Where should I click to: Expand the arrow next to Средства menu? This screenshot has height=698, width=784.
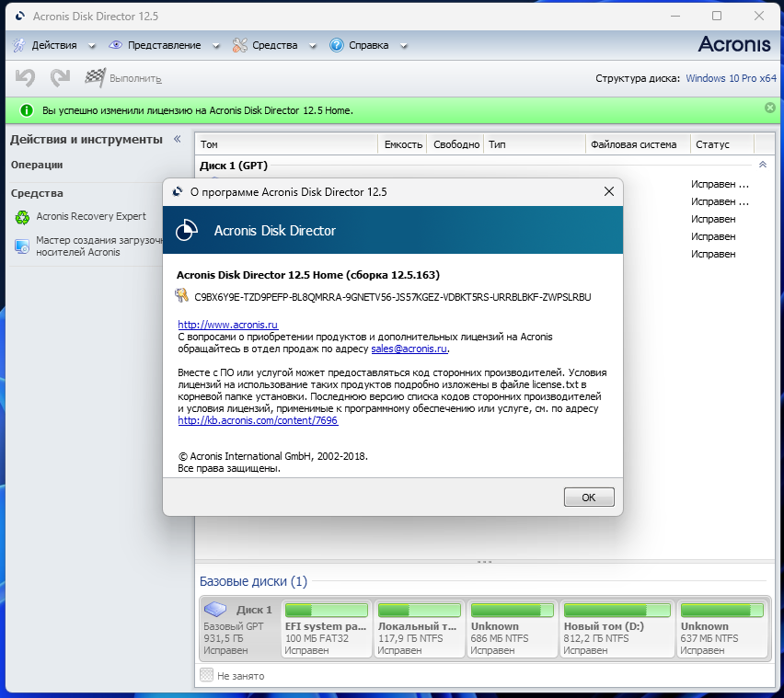(x=313, y=46)
